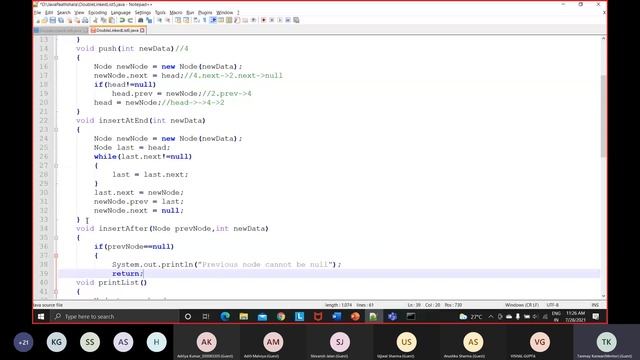640x360 pixels.
Task: Toggle Show All Characters button
Action: [x=204, y=20]
